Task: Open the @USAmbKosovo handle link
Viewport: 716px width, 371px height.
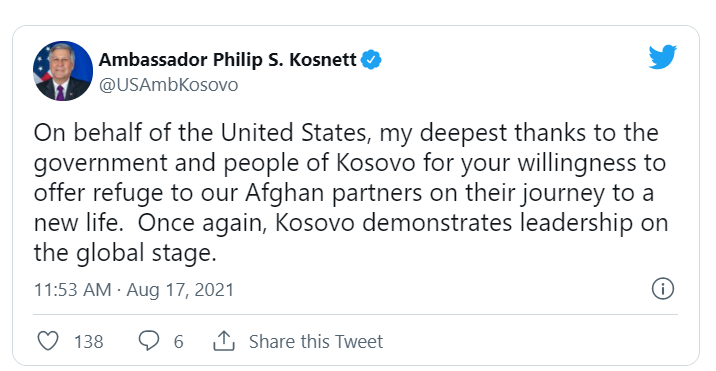Action: tap(168, 85)
